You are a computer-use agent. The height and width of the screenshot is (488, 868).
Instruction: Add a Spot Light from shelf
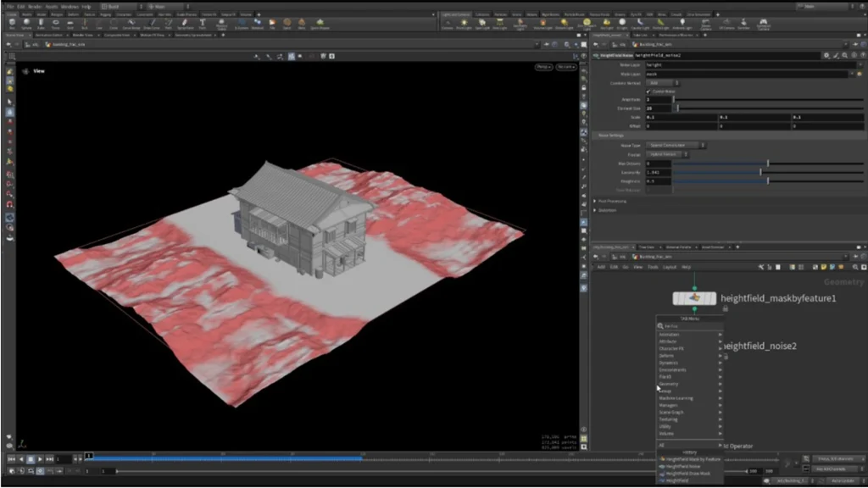coord(482,23)
